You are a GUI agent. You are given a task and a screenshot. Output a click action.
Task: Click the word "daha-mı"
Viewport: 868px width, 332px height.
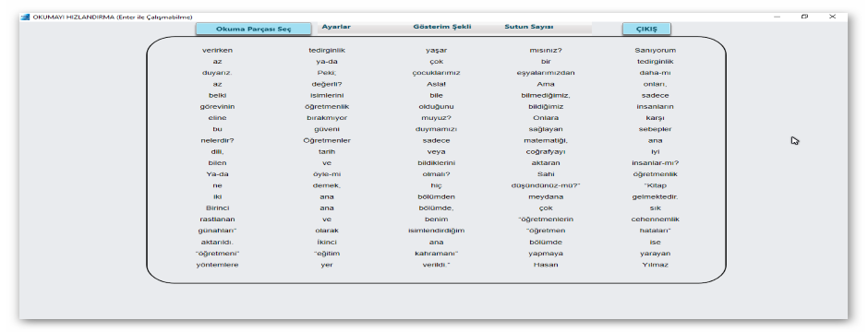[656, 73]
